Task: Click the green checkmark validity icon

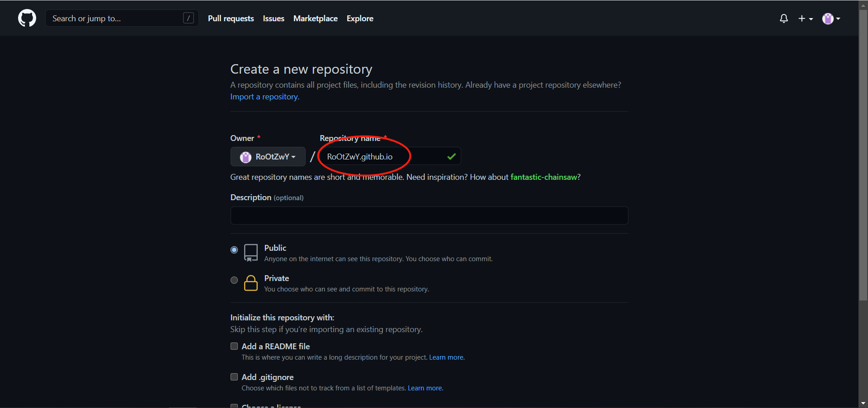Action: click(451, 157)
